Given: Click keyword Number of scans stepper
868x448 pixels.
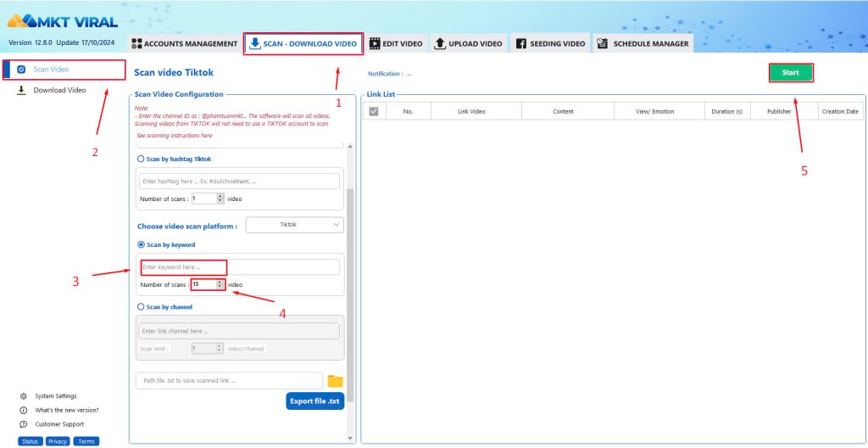Looking at the screenshot, I should [220, 284].
